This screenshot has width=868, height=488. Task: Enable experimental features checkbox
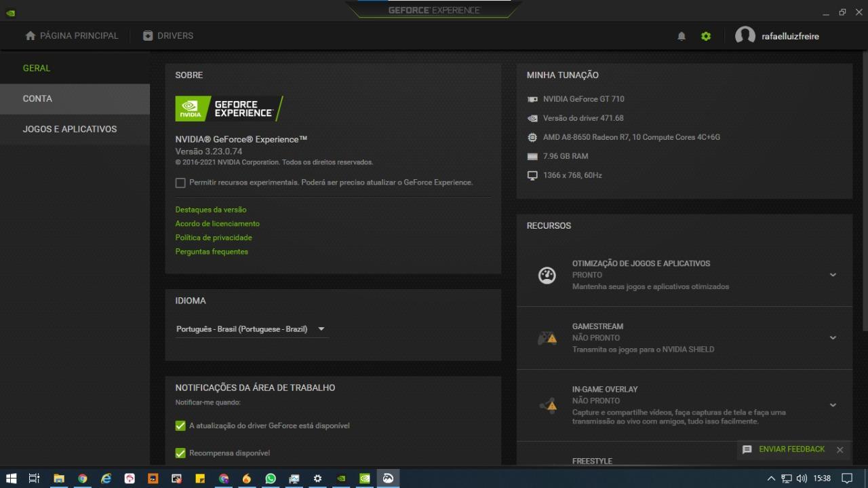(x=180, y=183)
